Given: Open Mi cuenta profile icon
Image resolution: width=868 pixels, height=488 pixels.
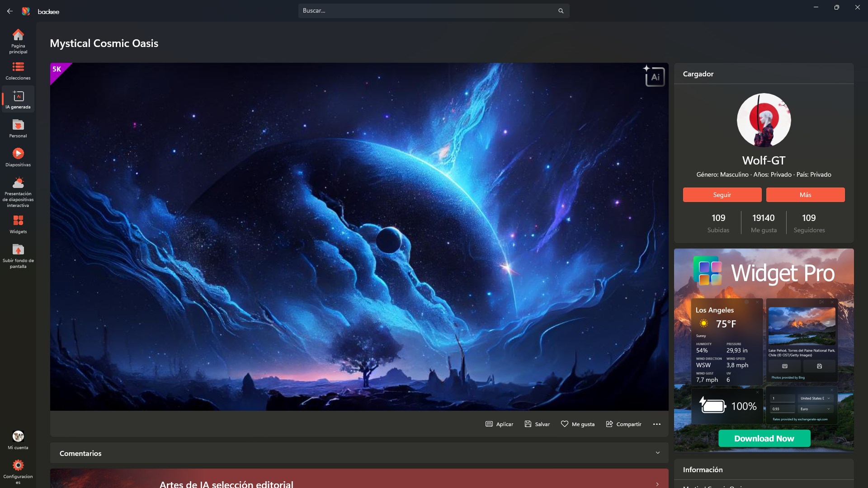Looking at the screenshot, I should point(18,437).
